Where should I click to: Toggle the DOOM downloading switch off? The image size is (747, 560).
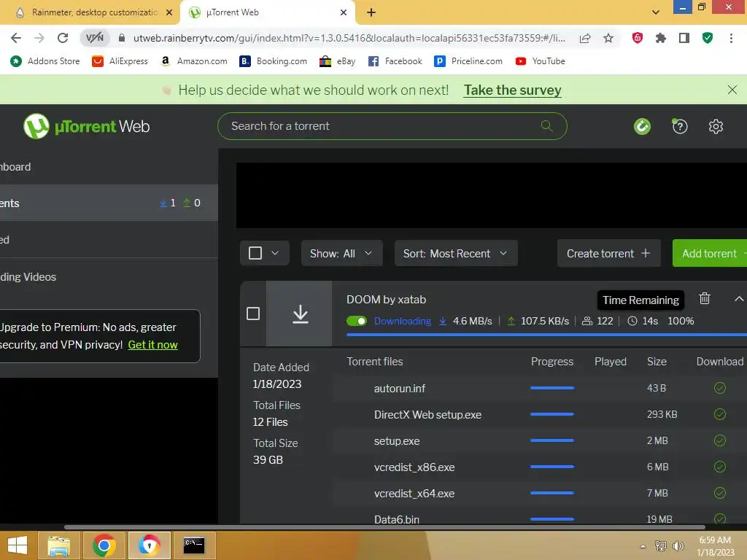click(x=356, y=321)
